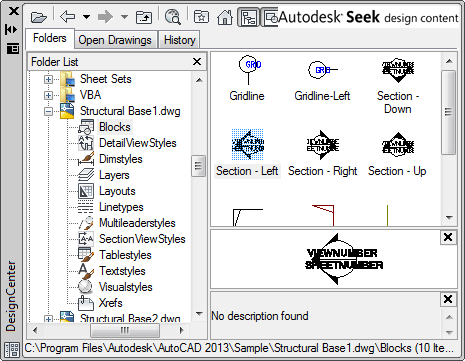
Task: Click the Home icon
Action: pyautogui.click(x=225, y=17)
